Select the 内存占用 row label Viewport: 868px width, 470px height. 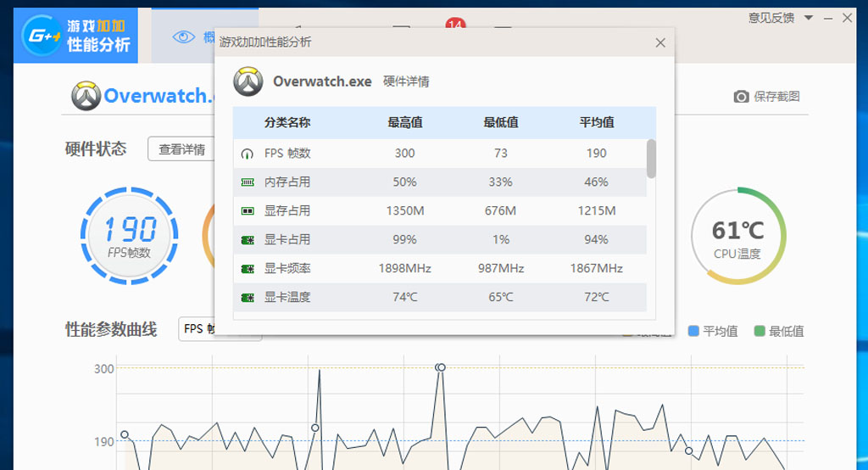click(x=287, y=182)
